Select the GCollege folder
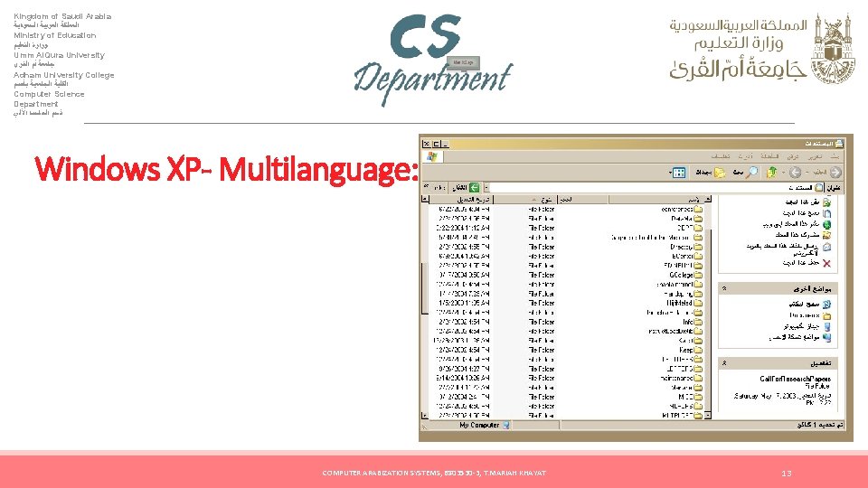This screenshot has height=488, width=868. 685,275
